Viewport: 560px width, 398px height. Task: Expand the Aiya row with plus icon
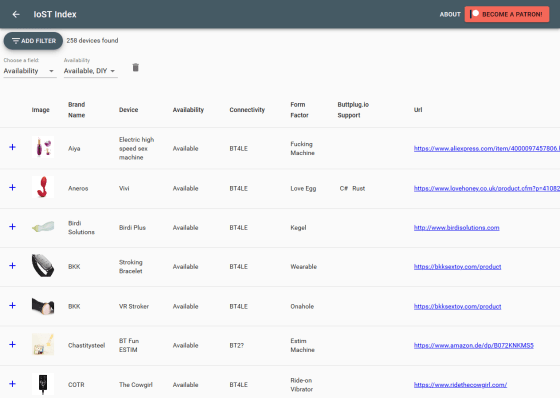[12, 147]
